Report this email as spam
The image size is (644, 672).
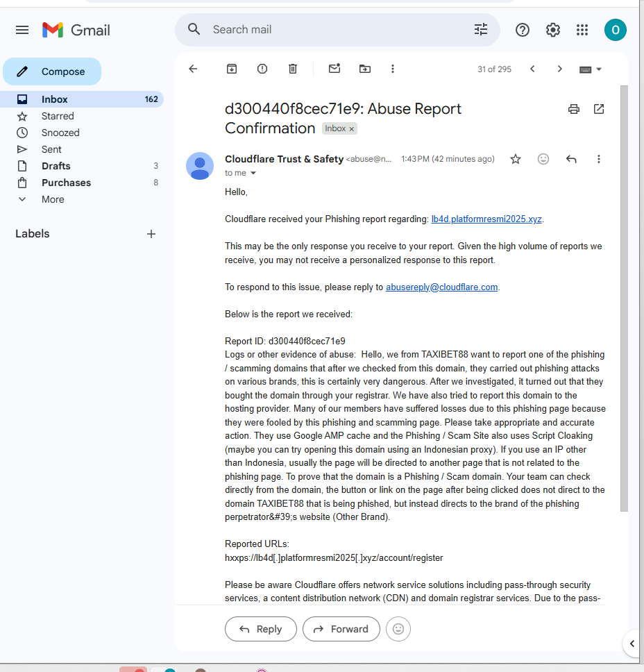[x=262, y=69]
